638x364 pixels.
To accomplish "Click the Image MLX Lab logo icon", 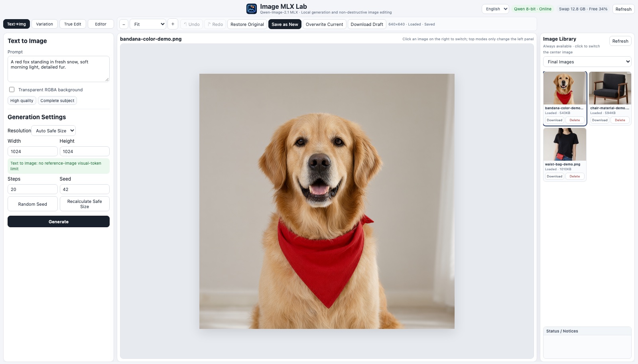I will point(252,9).
